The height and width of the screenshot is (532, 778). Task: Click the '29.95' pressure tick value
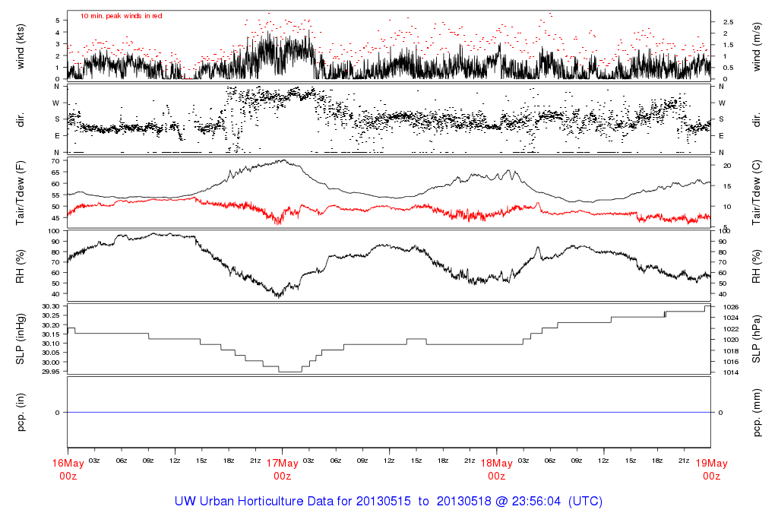click(x=51, y=372)
